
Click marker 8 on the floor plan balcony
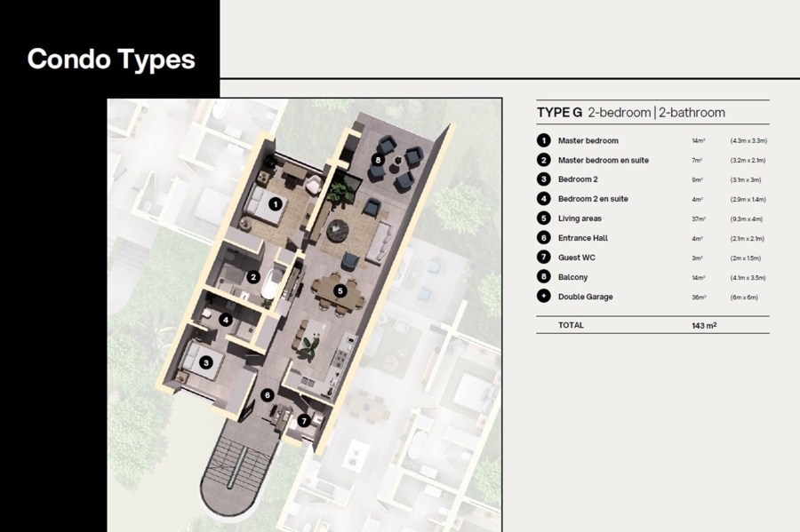point(378,160)
